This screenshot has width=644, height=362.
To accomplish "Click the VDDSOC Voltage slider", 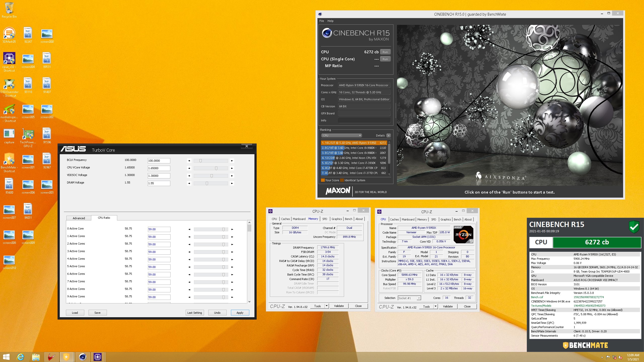I will coord(211,176).
